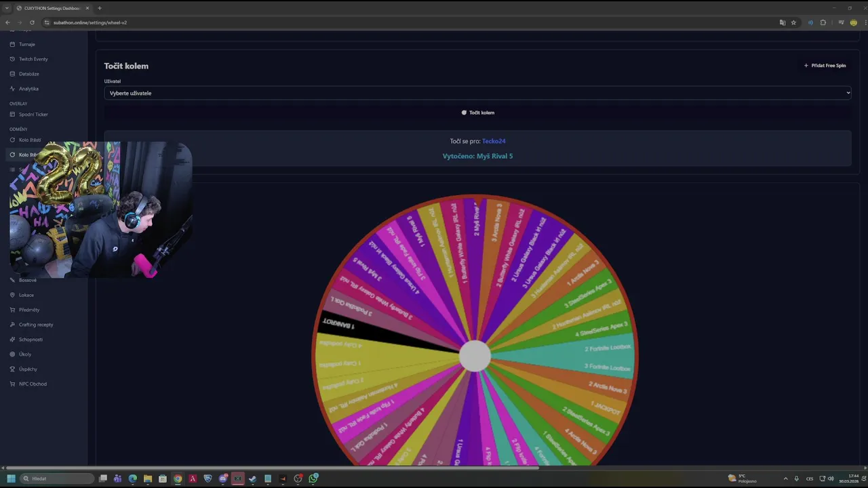
Task: Open Discord from the taskbar
Action: [x=223, y=479]
